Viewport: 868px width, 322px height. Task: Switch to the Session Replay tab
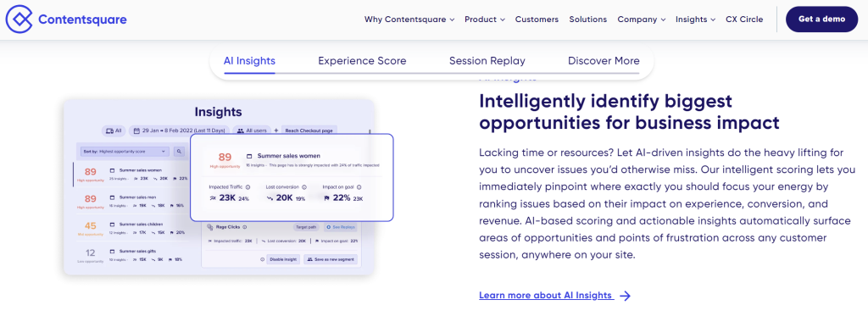(x=487, y=61)
